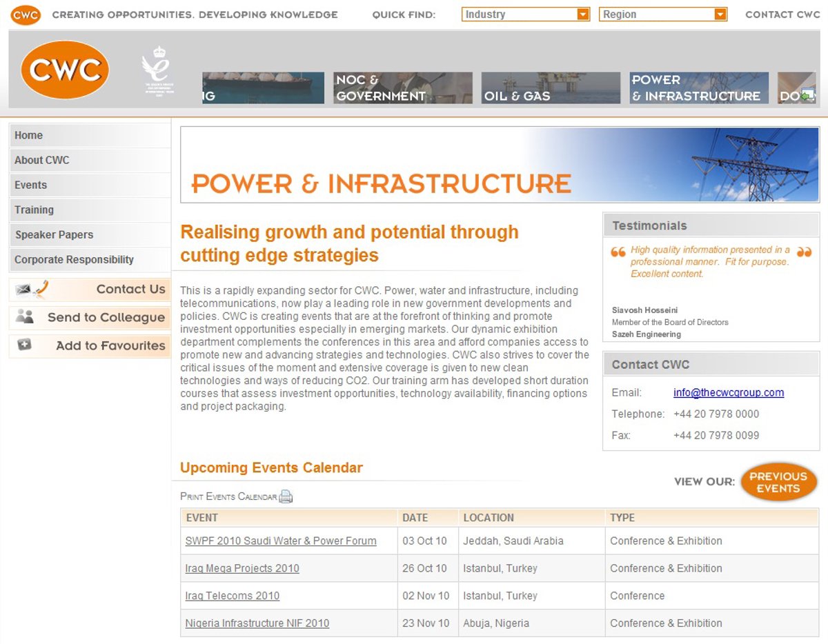Click the envelope and phone Contact Us icon

pos(32,290)
